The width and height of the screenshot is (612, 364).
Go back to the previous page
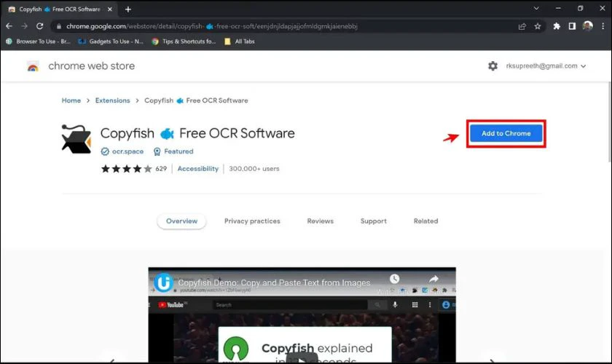coord(9,26)
